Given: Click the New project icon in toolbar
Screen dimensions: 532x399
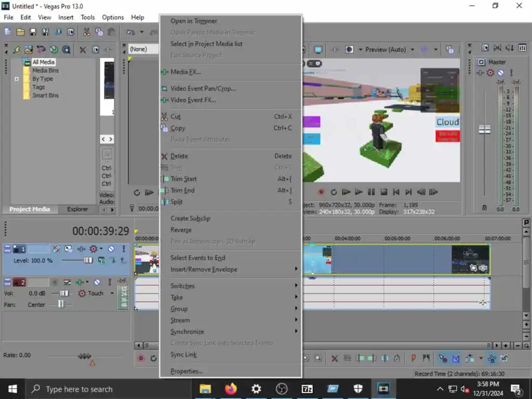Looking at the screenshot, I should tap(8, 32).
